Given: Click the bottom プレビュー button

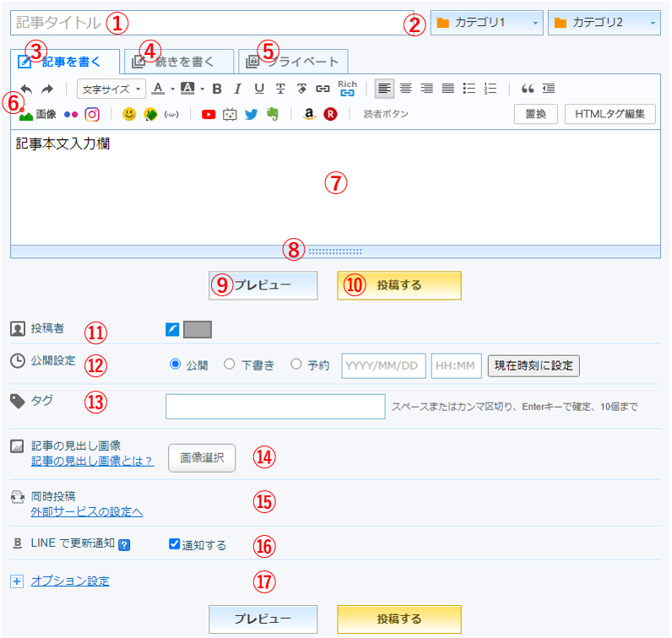Looking at the screenshot, I should 263,619.
